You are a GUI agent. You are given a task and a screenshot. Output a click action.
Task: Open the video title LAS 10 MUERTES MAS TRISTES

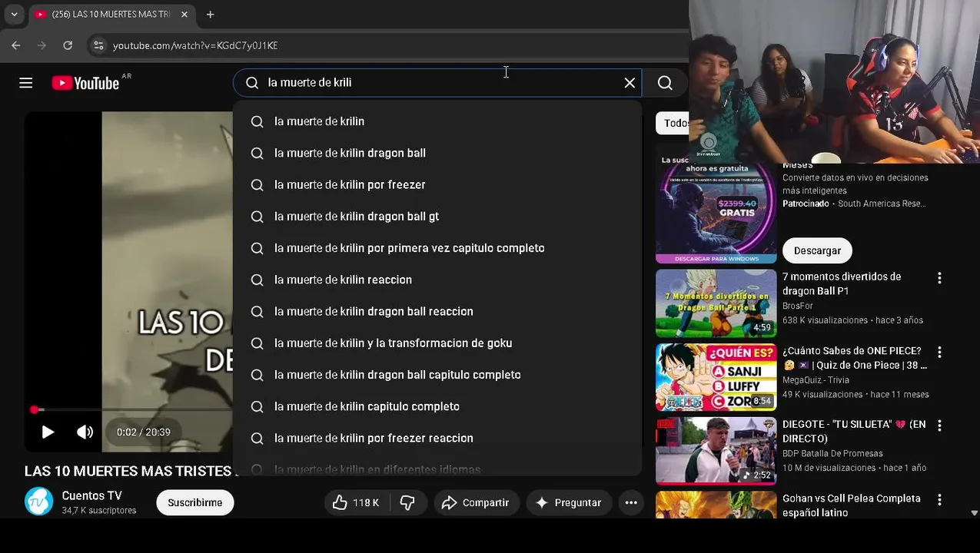point(128,471)
